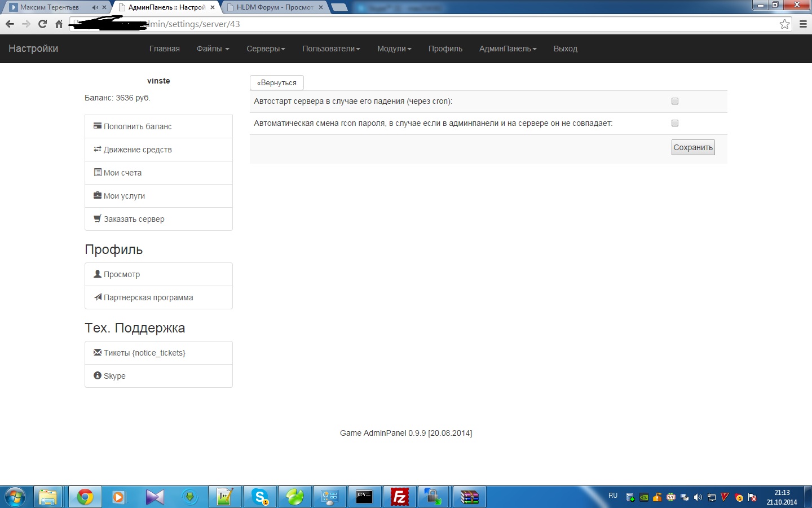Click the «Вернуться back button

click(277, 82)
